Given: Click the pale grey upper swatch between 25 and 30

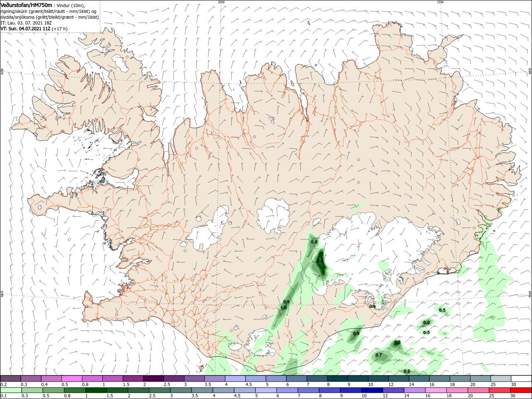Looking at the screenshot, I should (501, 378).
